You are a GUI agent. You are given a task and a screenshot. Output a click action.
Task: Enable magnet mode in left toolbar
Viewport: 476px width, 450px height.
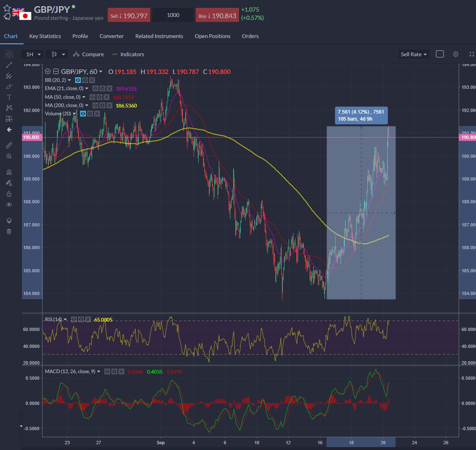tap(9, 172)
